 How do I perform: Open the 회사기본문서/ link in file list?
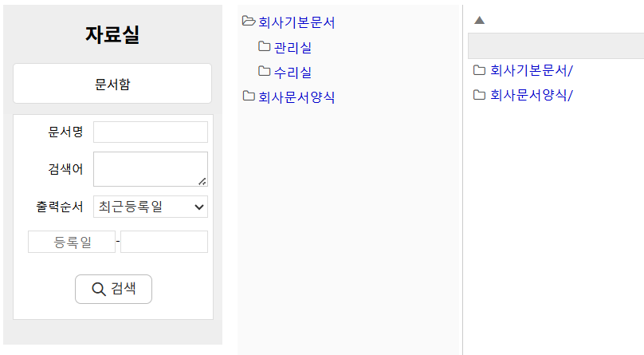coord(531,70)
